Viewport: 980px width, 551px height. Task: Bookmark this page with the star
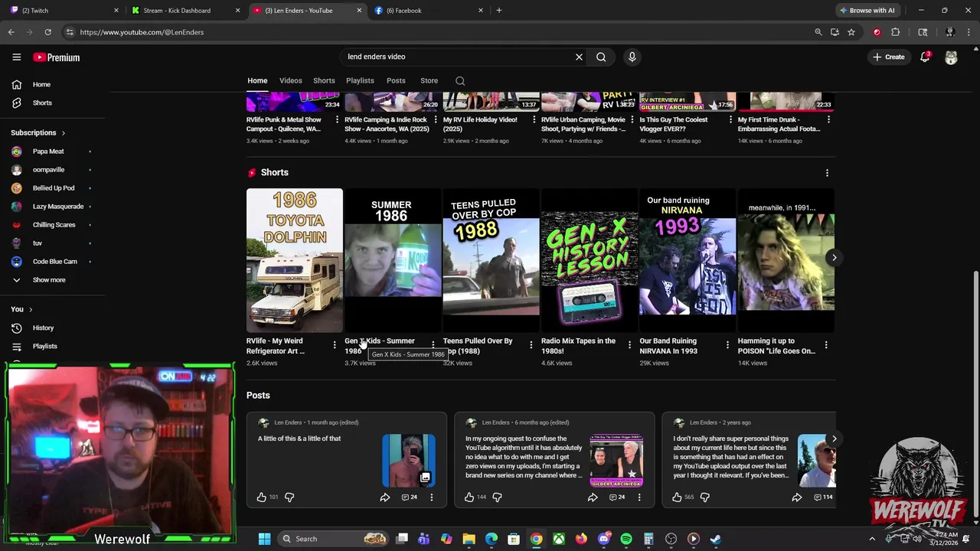(851, 32)
